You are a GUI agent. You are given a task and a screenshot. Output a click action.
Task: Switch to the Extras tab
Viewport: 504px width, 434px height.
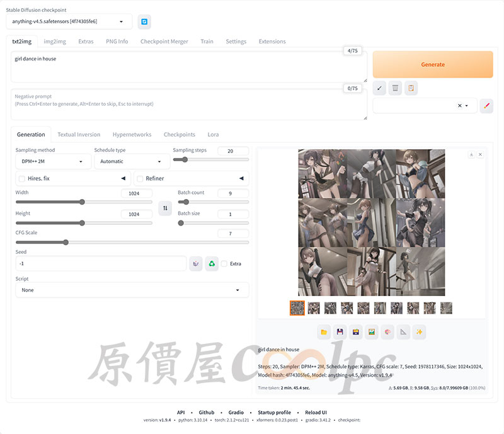[x=86, y=42]
